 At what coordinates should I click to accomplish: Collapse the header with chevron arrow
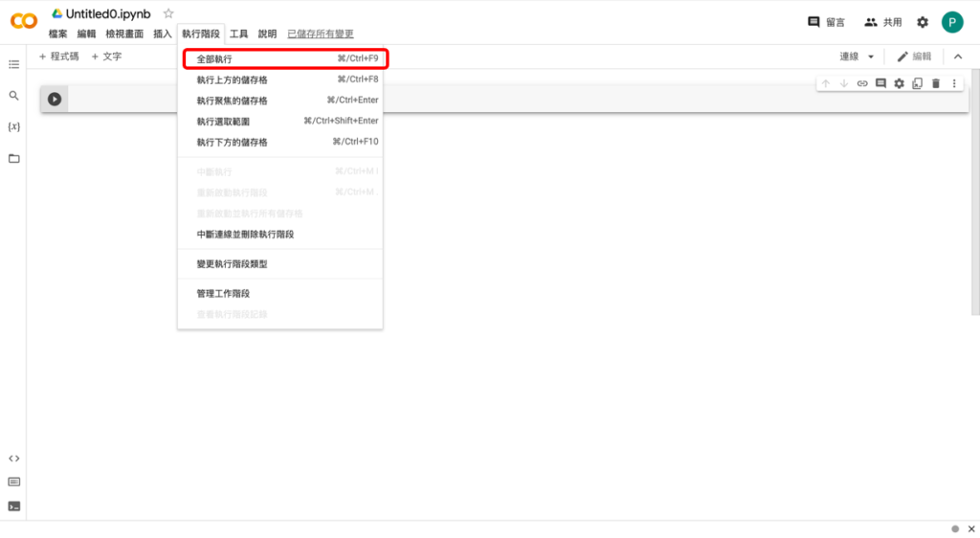coord(959,56)
